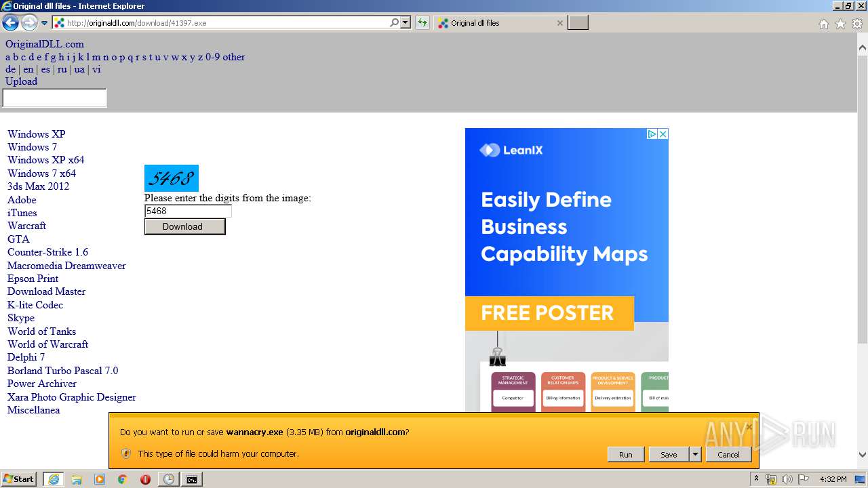This screenshot has height=488, width=868.
Task: Open Favorites star icon
Action: pos(840,24)
